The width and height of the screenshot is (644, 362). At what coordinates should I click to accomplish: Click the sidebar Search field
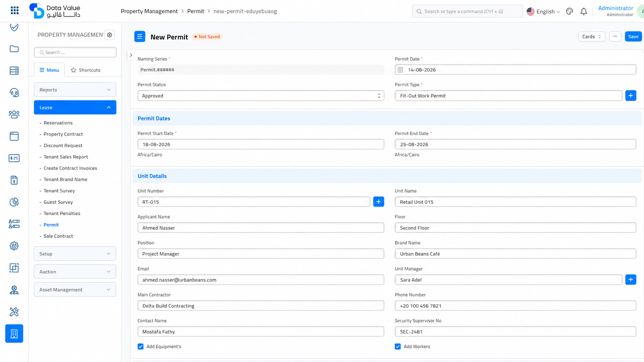point(75,52)
